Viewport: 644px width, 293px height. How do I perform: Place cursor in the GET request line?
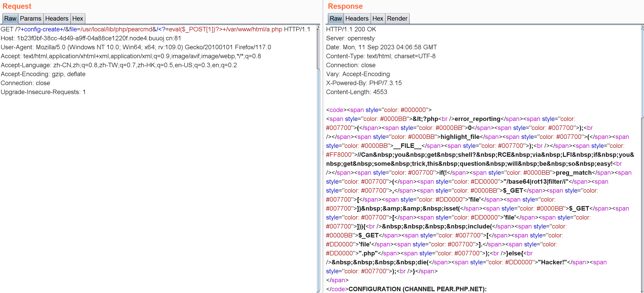pos(155,29)
